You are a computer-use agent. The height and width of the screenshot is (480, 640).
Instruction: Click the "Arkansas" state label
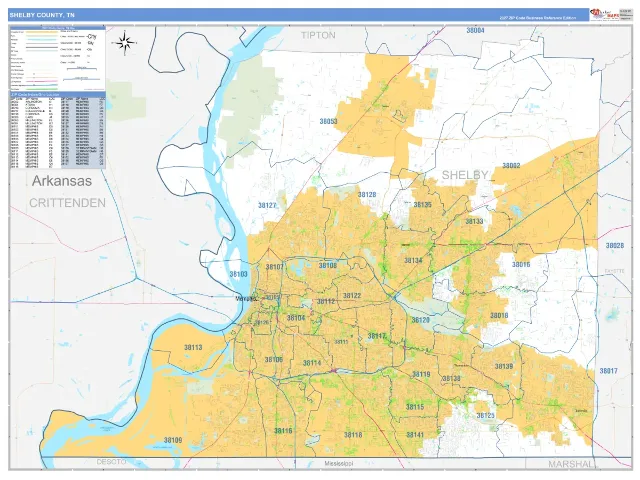tap(62, 181)
